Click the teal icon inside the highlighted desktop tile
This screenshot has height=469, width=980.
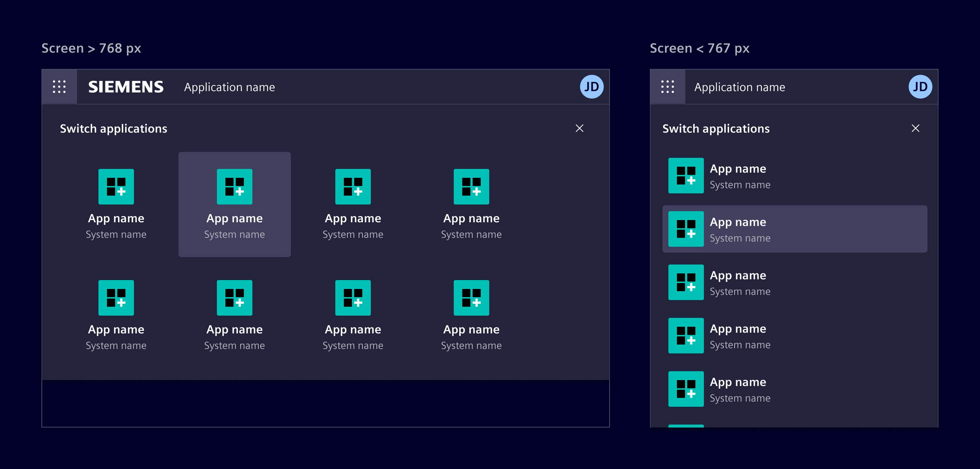coord(234,187)
